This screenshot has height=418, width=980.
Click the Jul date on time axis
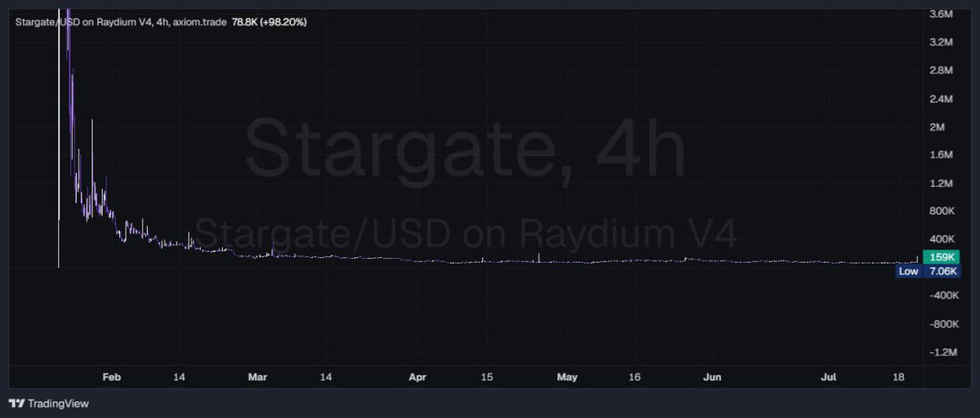point(831,377)
